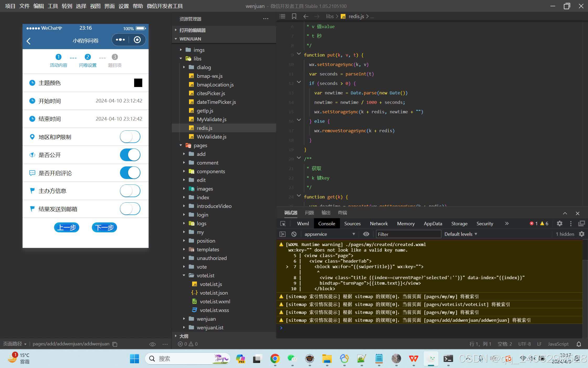
Task: Turn off 是否公开 switch
Action: 130,155
